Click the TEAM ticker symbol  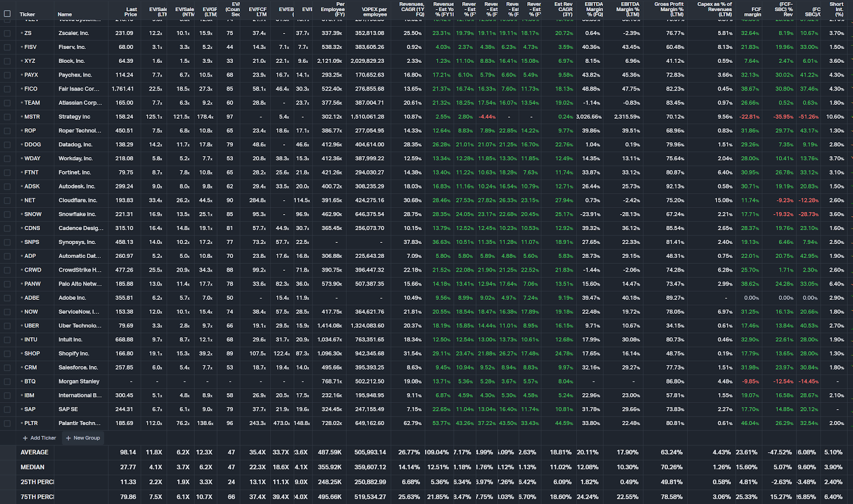coord(32,103)
